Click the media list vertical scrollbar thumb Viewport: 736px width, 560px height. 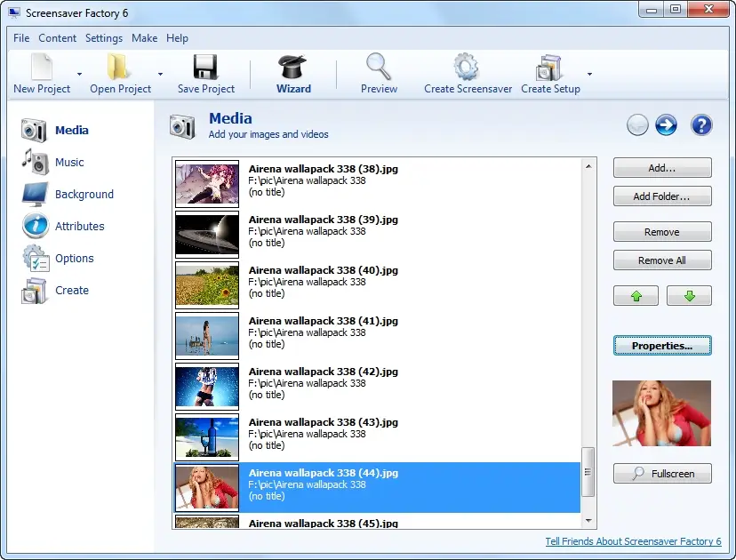click(588, 472)
